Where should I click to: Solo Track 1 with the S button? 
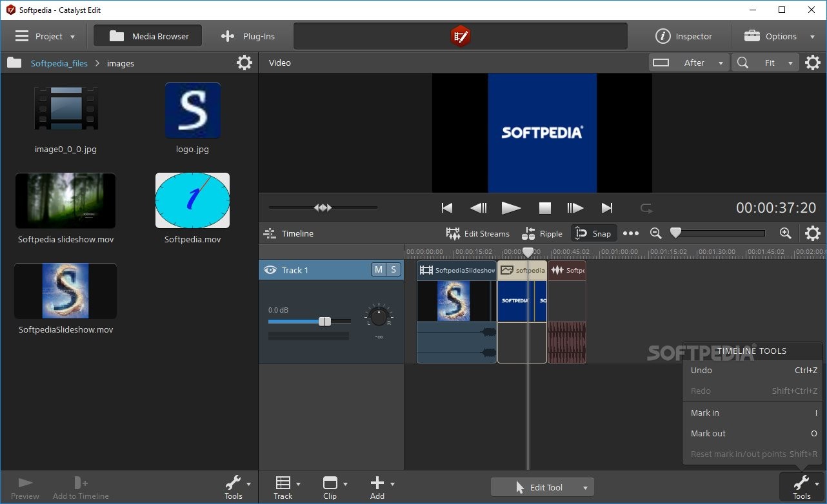tap(394, 269)
